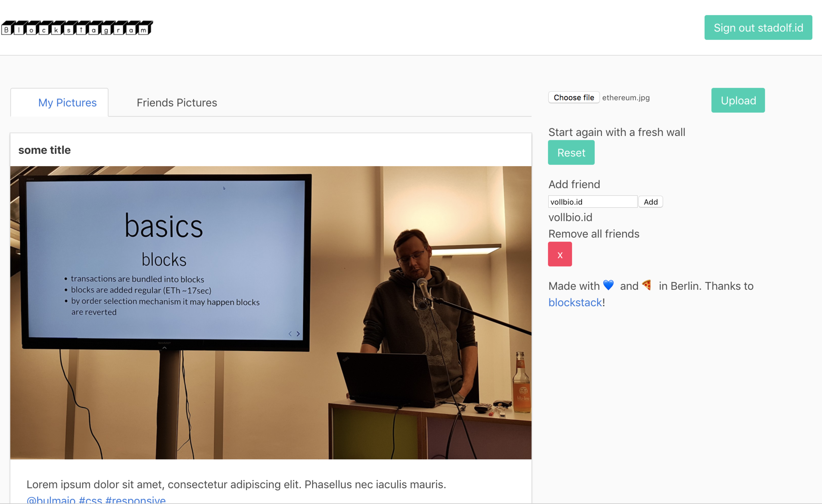Click the #responsive hashtag link
This screenshot has width=822, height=504.
coord(136,500)
